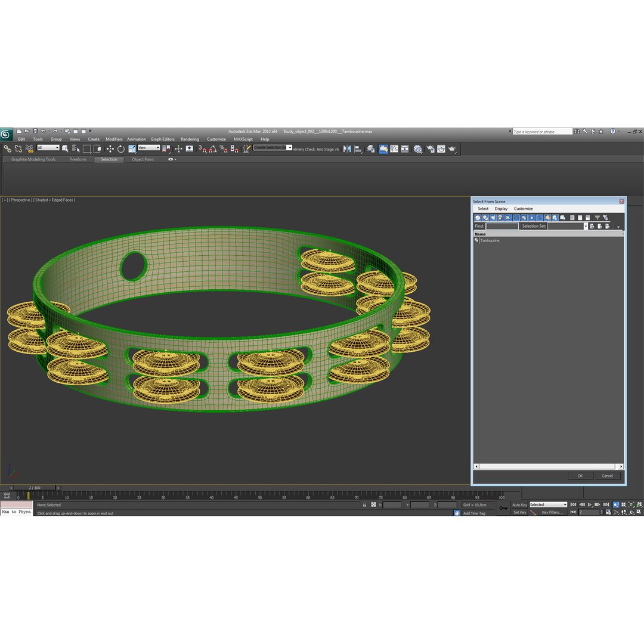Open the Schematic View icon
Screen dimensions: 644x644
(405, 148)
